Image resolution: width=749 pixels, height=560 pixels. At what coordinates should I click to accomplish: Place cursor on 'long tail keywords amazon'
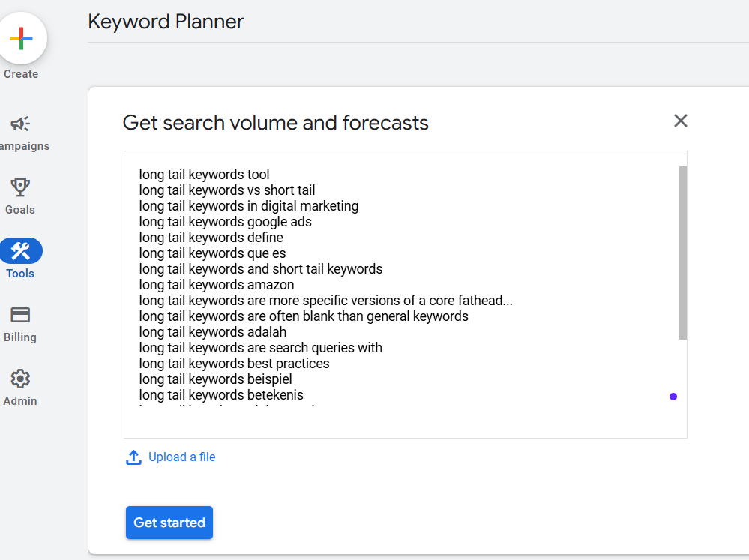click(216, 285)
